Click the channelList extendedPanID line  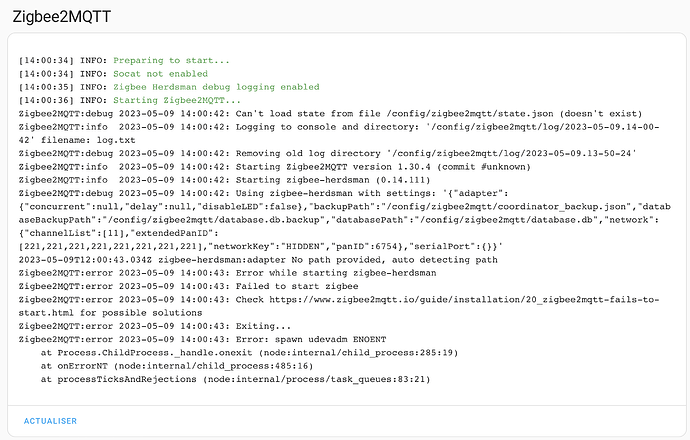pyautogui.click(x=118, y=233)
